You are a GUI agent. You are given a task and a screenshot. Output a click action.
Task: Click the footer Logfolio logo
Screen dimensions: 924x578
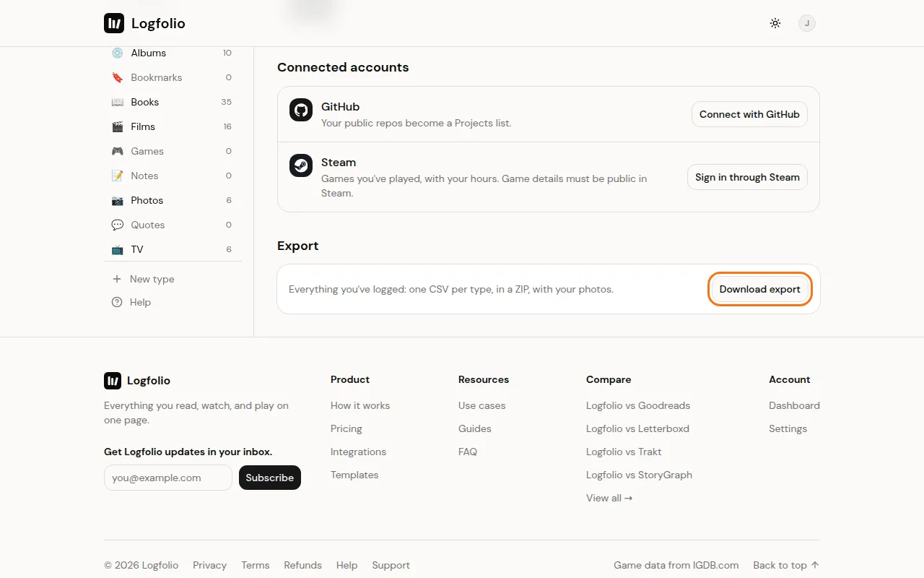click(137, 381)
